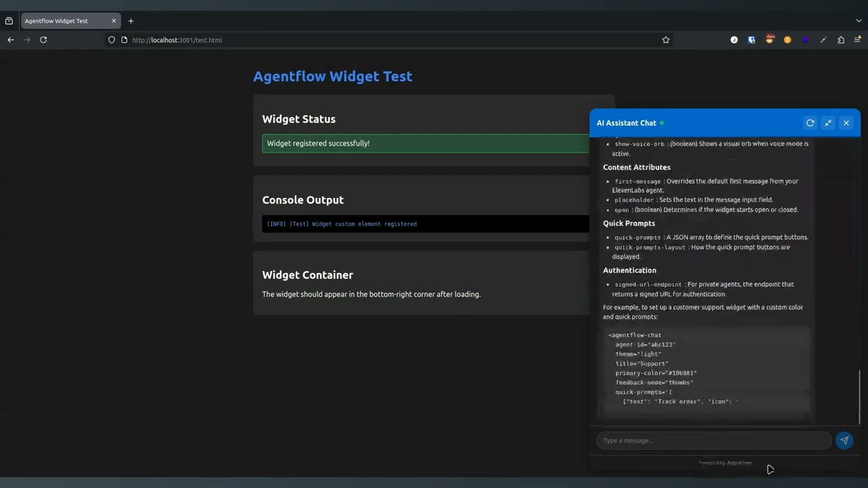Click the tracking protection shield icon
Viewport: 868px width, 488px height.
(x=112, y=40)
